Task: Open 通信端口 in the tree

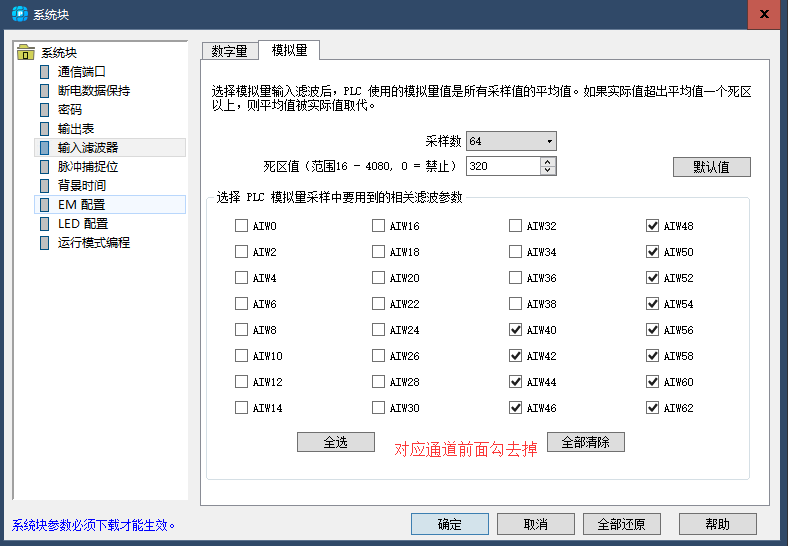Action: 82,71
